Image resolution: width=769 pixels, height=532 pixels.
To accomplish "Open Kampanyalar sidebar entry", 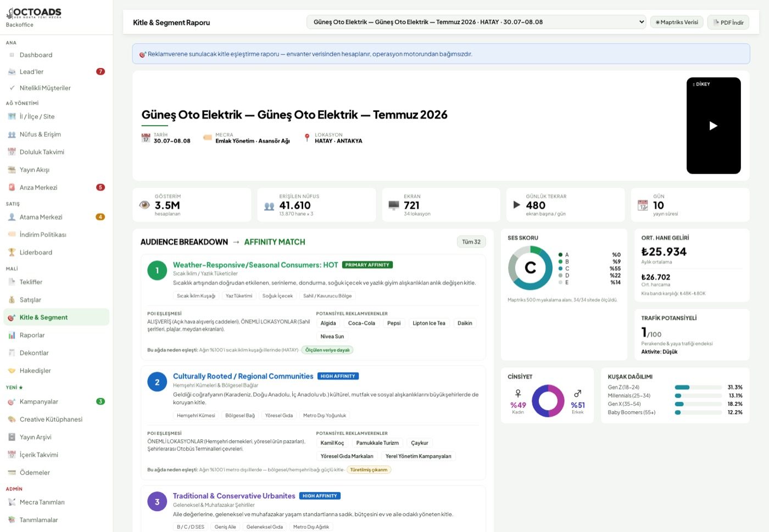I will pyautogui.click(x=56, y=402).
